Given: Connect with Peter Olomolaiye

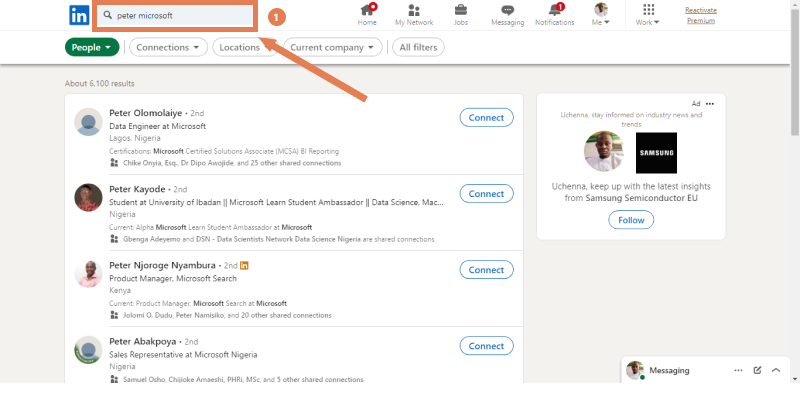Looking at the screenshot, I should 486,117.
